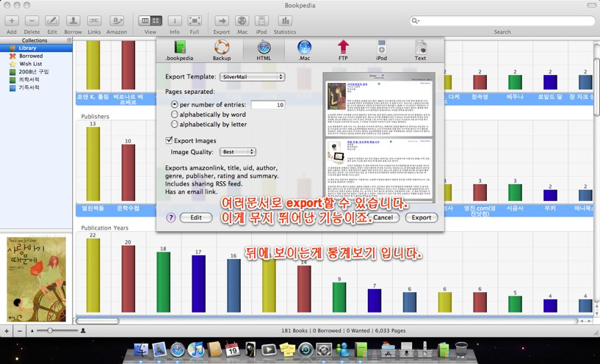Click the horizontal scrollbar thumb
This screenshot has height=364, width=600.
click(98, 321)
